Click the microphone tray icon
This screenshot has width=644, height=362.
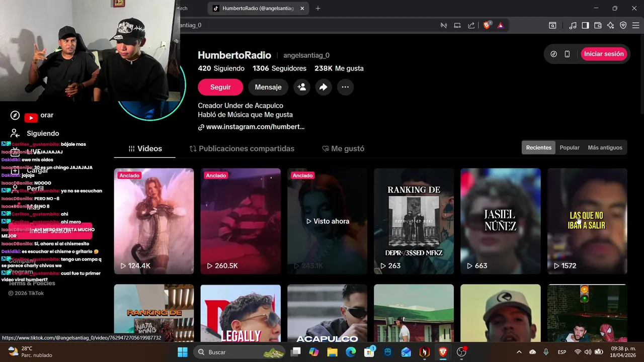click(x=546, y=352)
